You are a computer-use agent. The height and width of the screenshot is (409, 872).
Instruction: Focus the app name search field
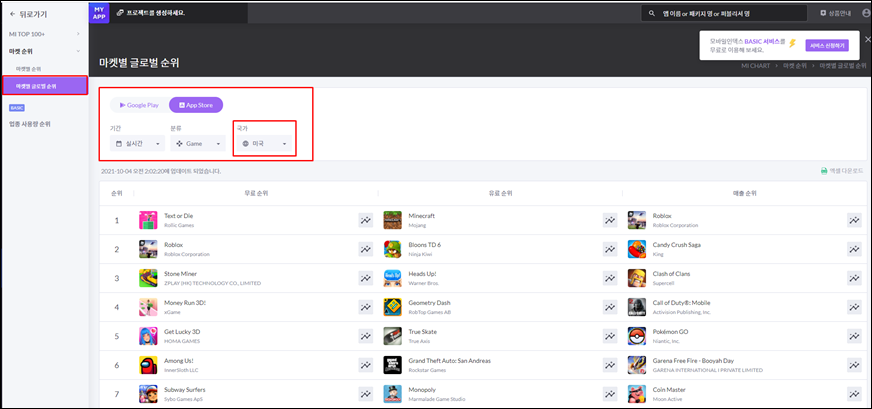(x=724, y=13)
